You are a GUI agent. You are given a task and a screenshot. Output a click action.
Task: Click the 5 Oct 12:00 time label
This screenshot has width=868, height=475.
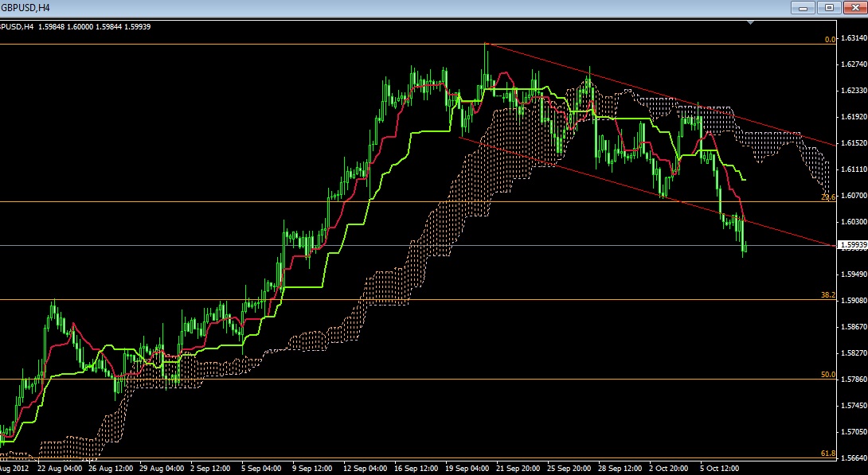pos(720,469)
